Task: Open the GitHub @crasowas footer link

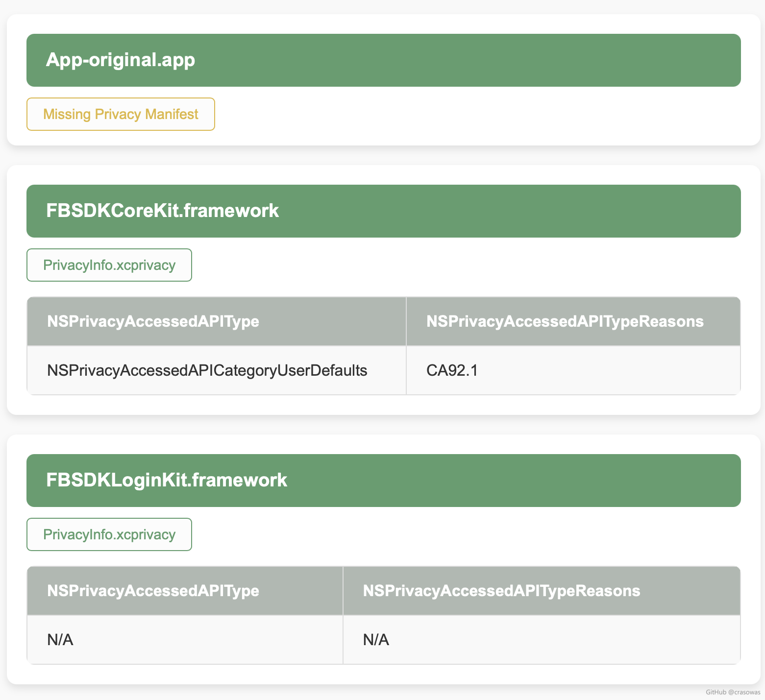Action: [733, 692]
